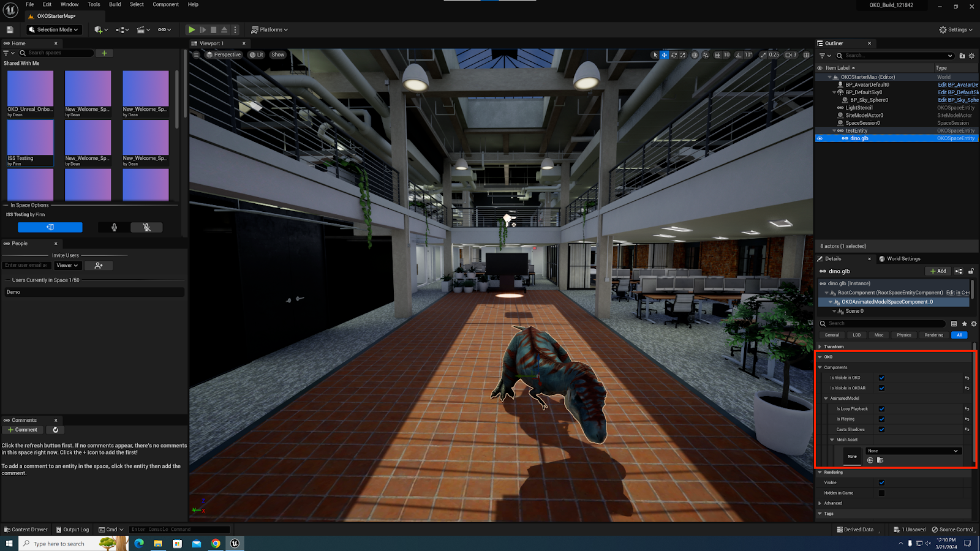Click the Physics filter button in Details
This screenshot has height=551, width=980.
[x=903, y=335]
